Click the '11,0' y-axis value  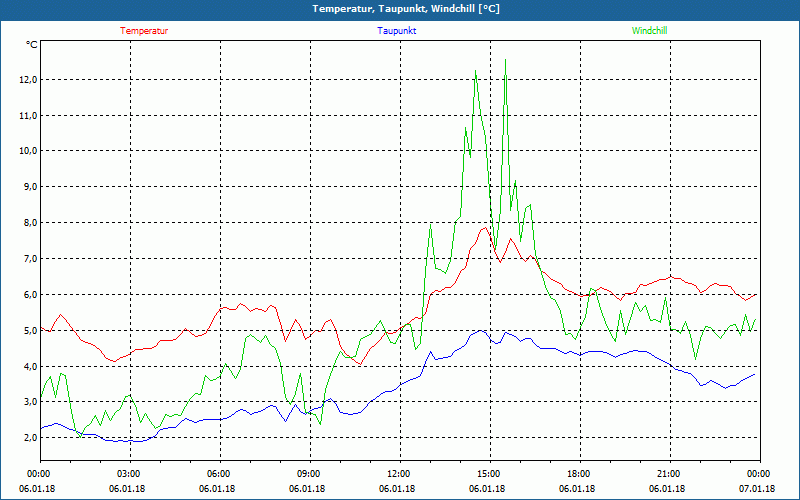[x=29, y=115]
